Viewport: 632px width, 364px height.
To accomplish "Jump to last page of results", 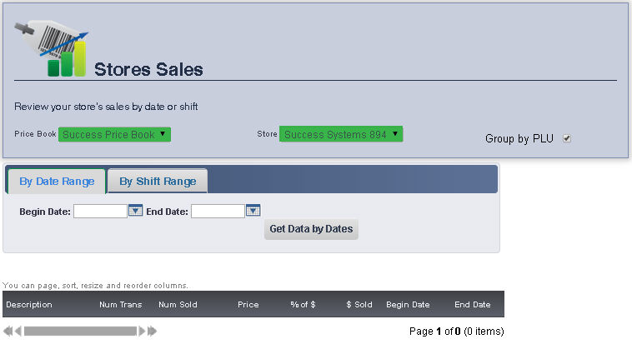I will click(x=153, y=332).
